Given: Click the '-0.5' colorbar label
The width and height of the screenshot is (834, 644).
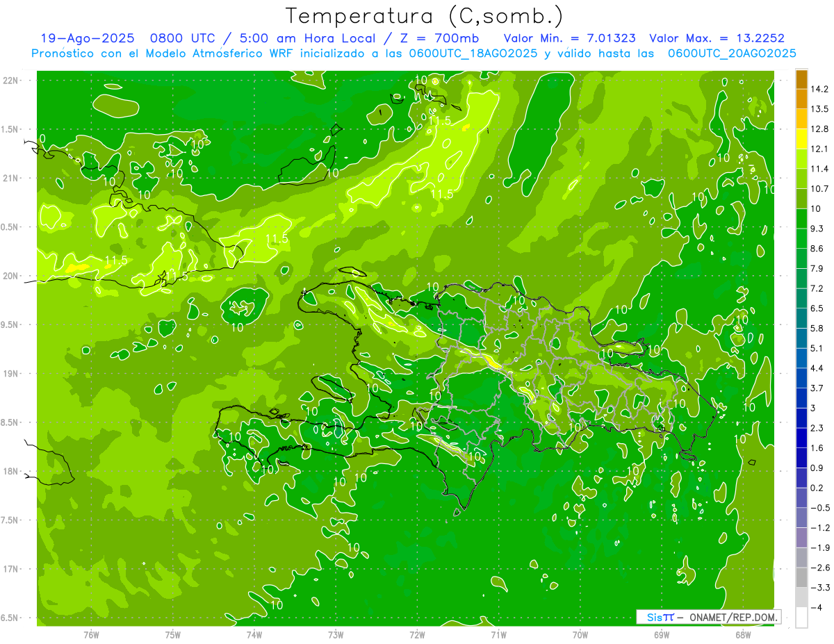Looking at the screenshot, I should (x=820, y=508).
